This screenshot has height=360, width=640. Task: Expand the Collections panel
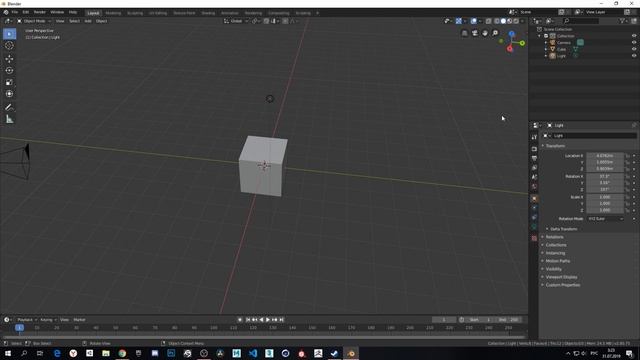[x=556, y=245]
